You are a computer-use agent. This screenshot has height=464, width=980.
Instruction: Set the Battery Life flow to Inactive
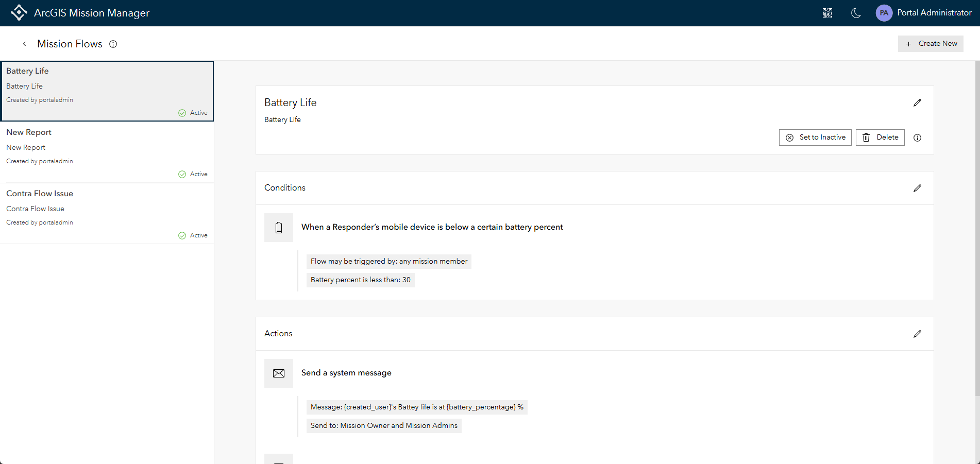(x=815, y=138)
